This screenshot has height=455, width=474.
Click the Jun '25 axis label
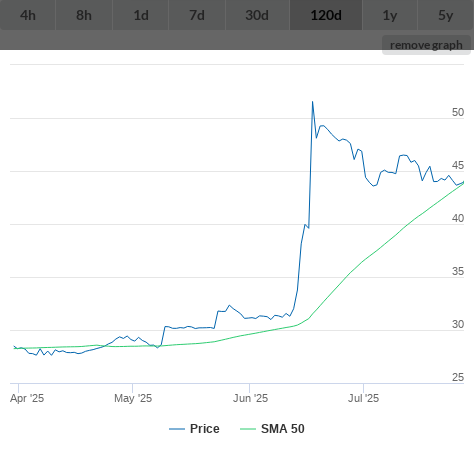click(250, 398)
